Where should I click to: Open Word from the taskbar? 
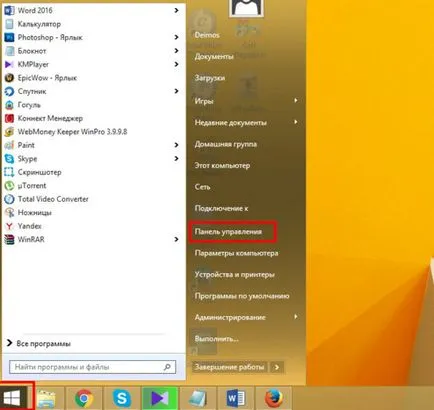tap(235, 398)
